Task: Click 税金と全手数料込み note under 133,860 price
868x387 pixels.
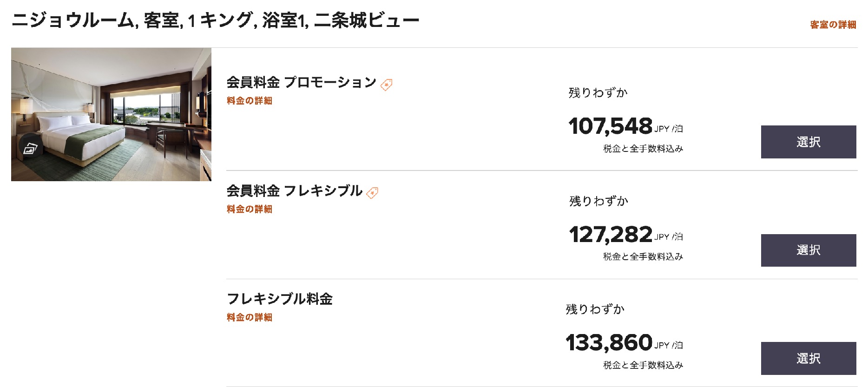Action: click(x=643, y=366)
